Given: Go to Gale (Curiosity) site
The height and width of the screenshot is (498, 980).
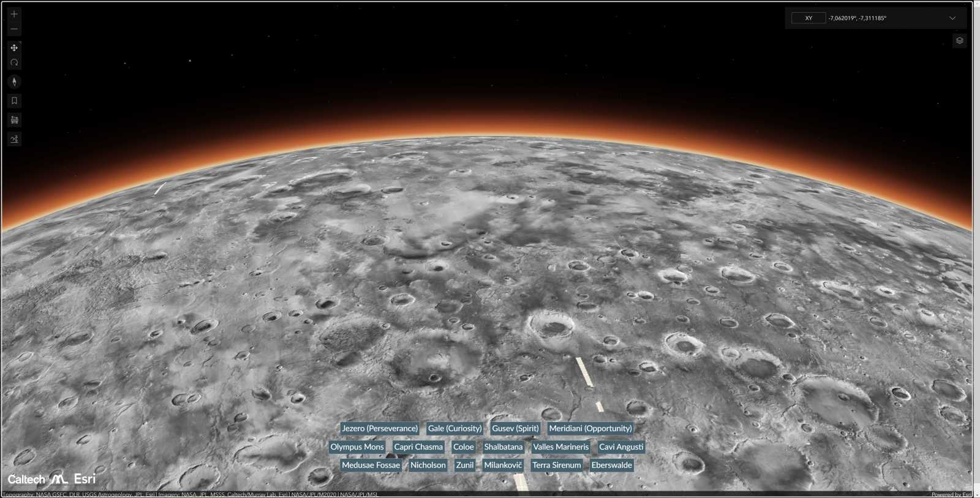Looking at the screenshot, I should point(454,428).
